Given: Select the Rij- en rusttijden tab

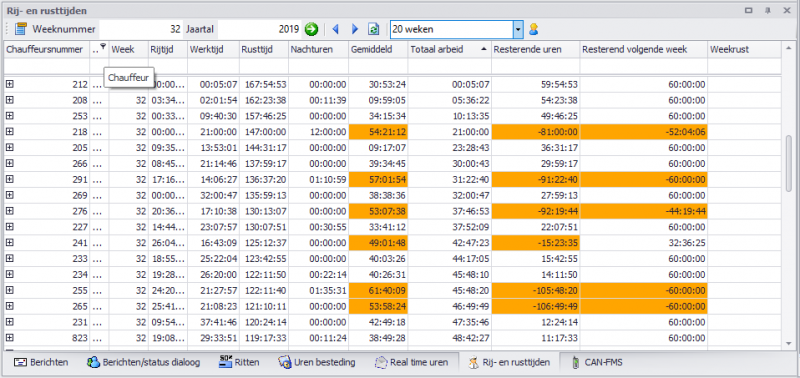Looking at the screenshot, I should [x=509, y=363].
